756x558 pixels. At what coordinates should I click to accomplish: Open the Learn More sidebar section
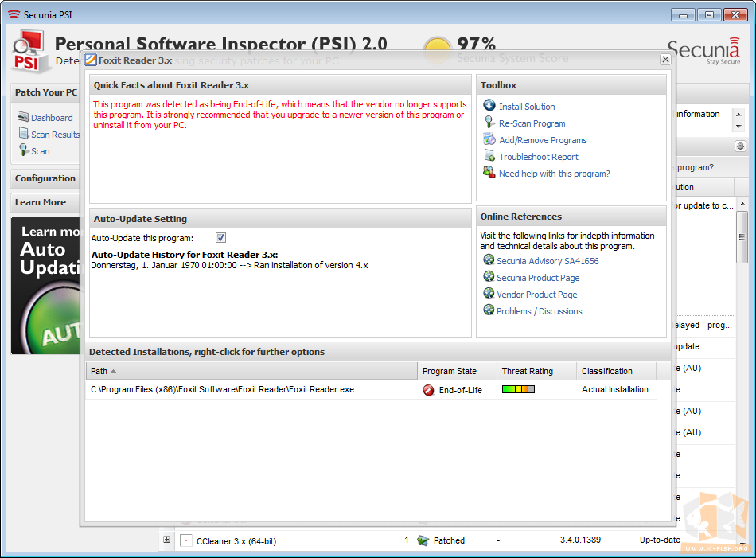[x=45, y=202]
